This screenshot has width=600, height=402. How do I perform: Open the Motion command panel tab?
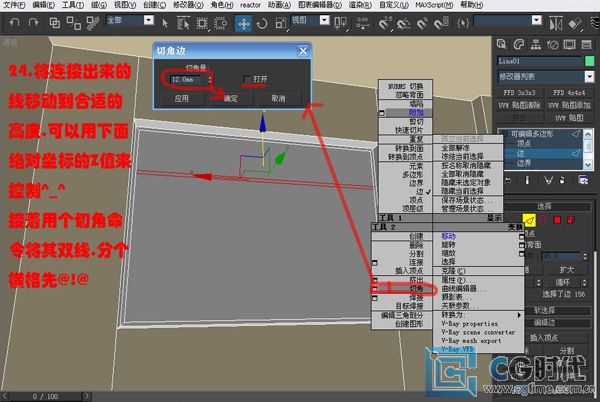point(553,45)
